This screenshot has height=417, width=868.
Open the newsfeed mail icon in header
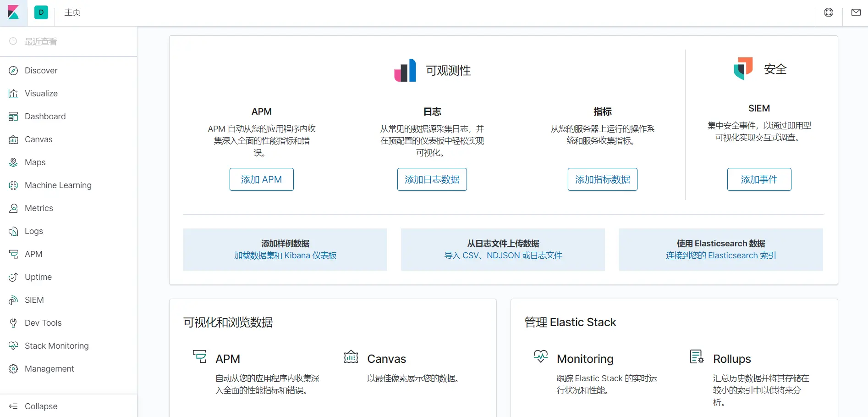click(856, 12)
